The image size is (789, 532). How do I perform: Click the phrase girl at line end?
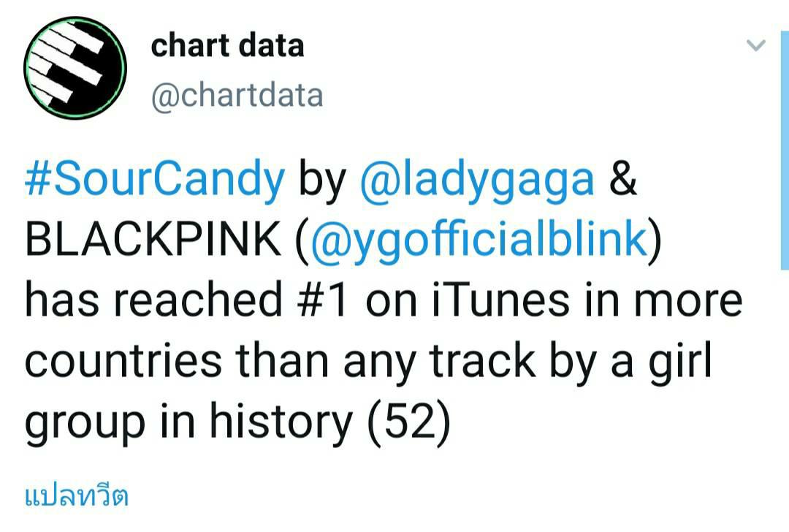(x=680, y=361)
